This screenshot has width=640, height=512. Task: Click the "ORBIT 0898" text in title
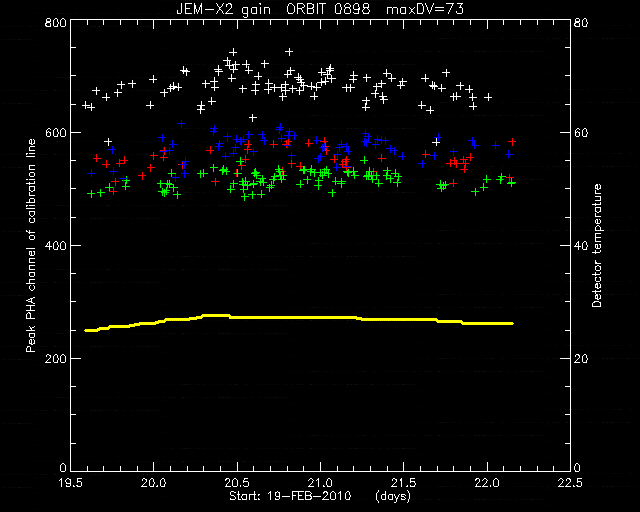[x=329, y=9]
